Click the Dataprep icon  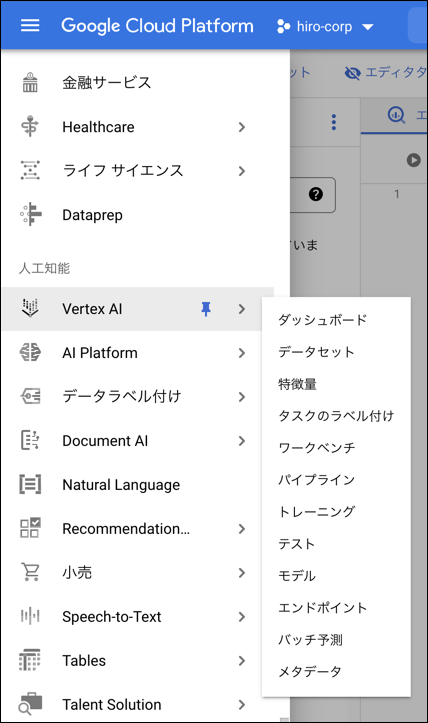[30, 214]
